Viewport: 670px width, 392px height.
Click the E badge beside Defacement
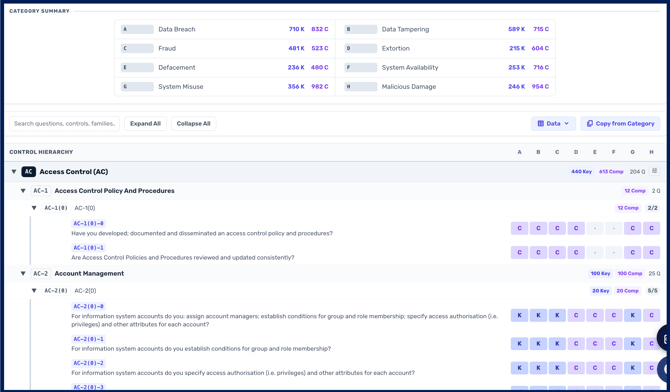(x=137, y=68)
